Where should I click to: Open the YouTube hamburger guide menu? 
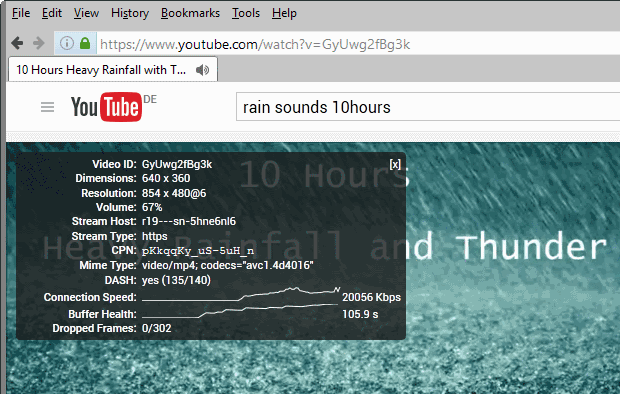click(47, 107)
